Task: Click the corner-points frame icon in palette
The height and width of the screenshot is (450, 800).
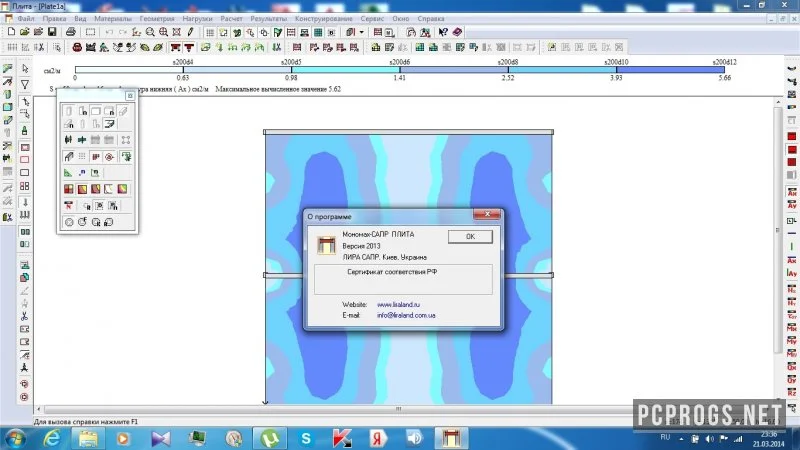Action: tap(126, 140)
